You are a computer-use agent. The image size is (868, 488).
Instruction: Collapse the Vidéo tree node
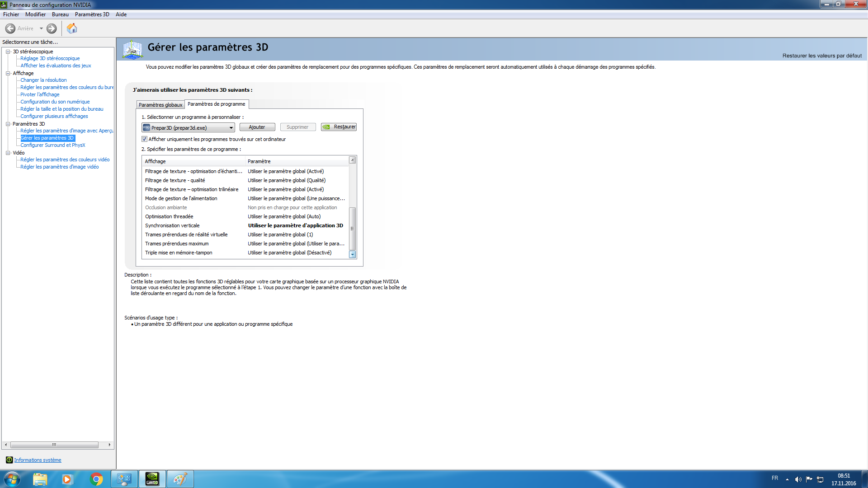point(8,153)
